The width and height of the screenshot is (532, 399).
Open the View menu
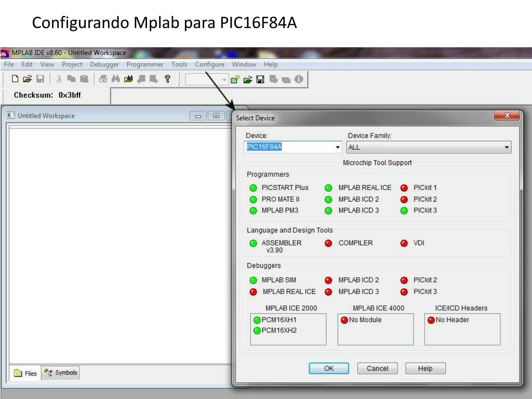[x=47, y=64]
